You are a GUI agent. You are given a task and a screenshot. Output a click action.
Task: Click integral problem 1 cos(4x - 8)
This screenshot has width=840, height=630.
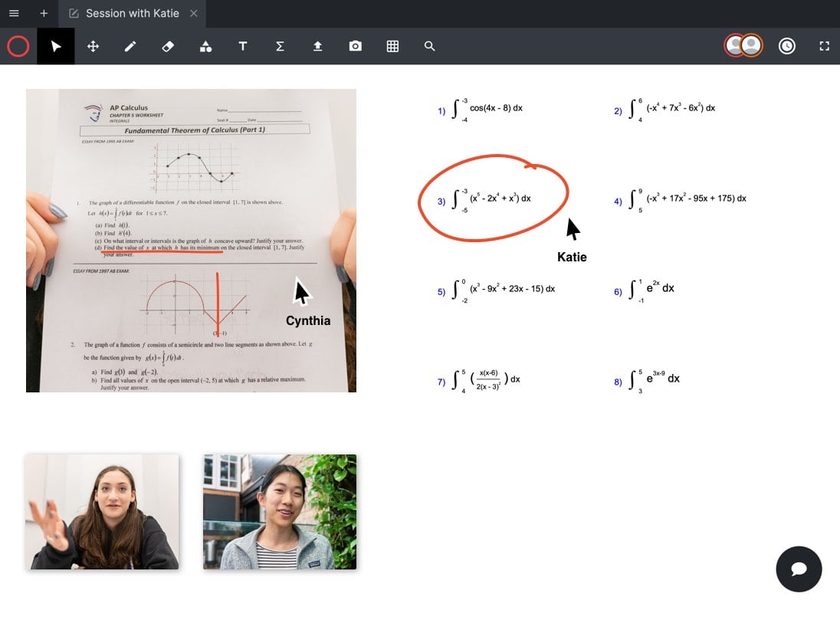(481, 110)
